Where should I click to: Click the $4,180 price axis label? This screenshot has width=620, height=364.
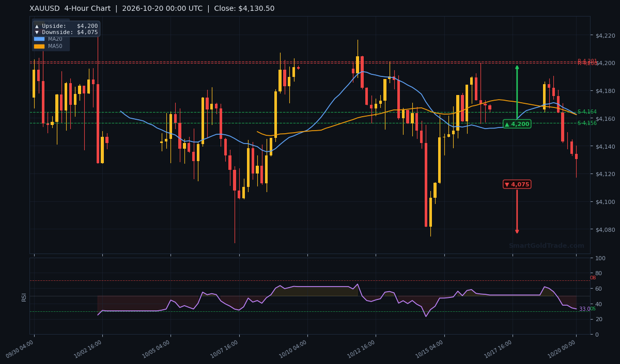click(605, 91)
